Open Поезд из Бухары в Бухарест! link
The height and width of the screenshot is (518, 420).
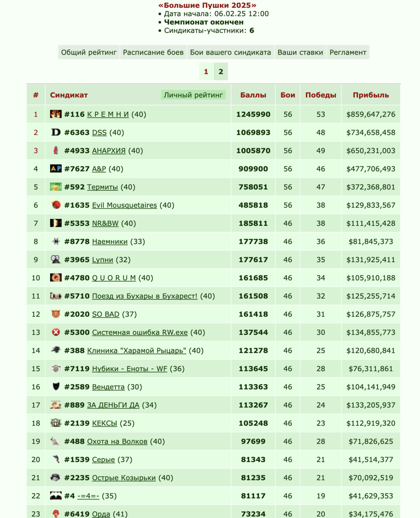point(145,296)
